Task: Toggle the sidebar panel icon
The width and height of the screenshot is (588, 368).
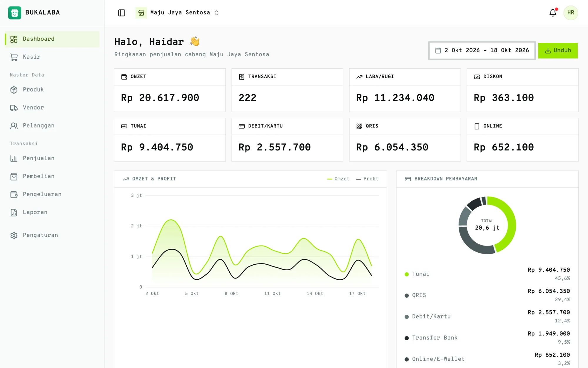Action: 121,13
